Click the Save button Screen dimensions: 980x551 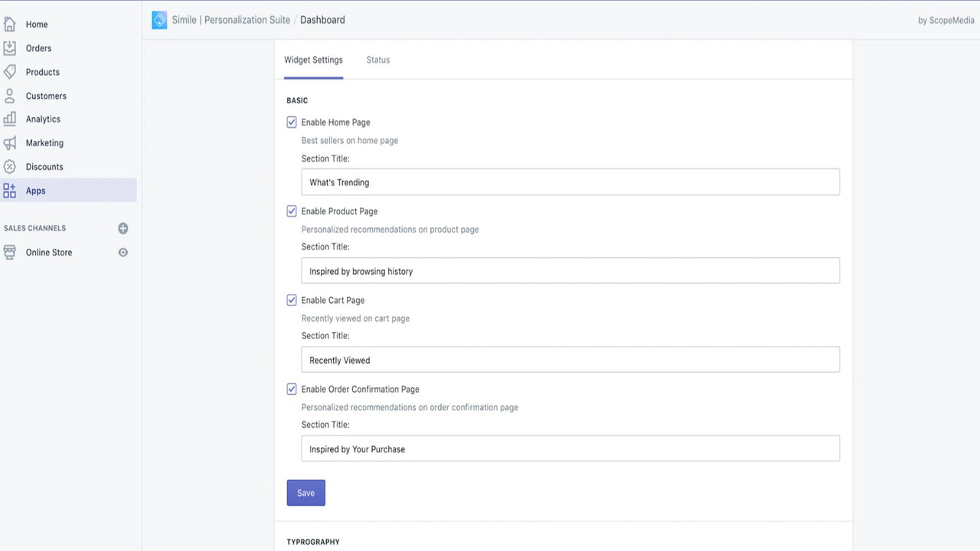pos(305,492)
